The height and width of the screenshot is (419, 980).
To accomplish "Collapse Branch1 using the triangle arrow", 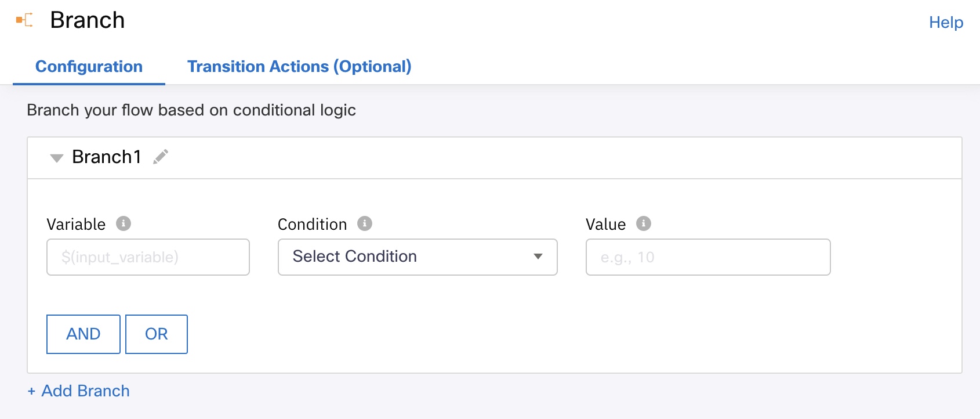I will [56, 158].
